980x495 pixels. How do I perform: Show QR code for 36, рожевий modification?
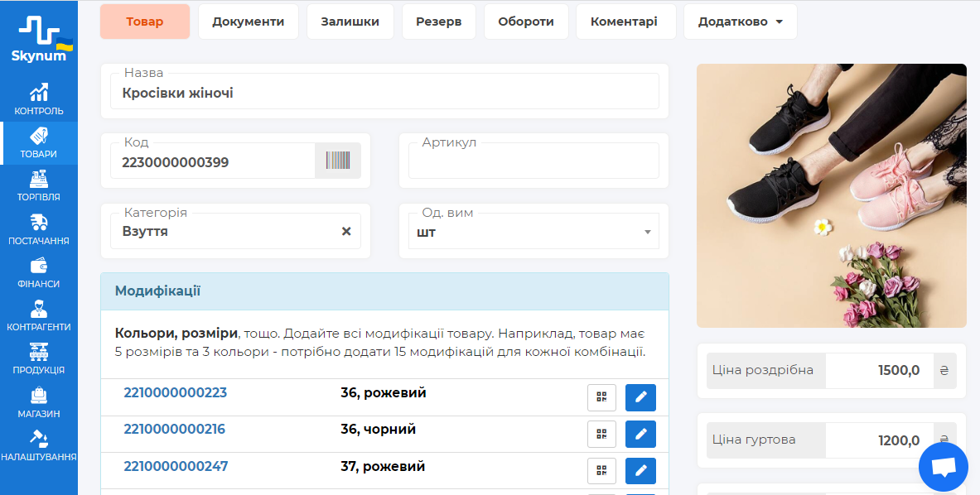click(x=602, y=397)
